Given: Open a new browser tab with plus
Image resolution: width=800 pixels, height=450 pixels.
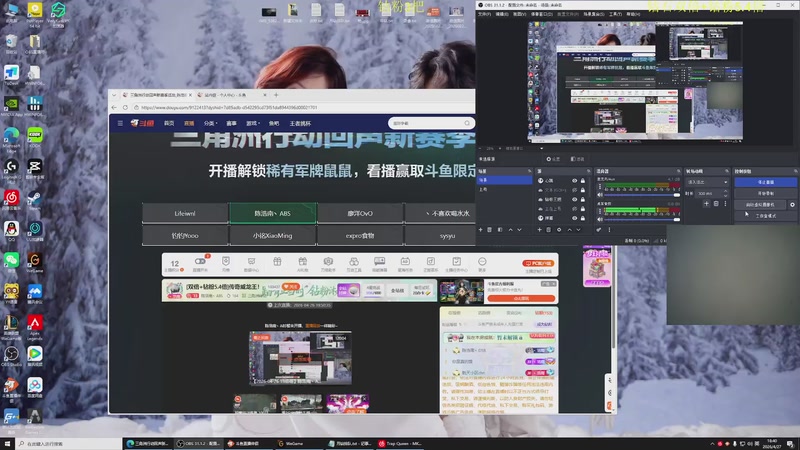Looking at the screenshot, I should tap(276, 95).
